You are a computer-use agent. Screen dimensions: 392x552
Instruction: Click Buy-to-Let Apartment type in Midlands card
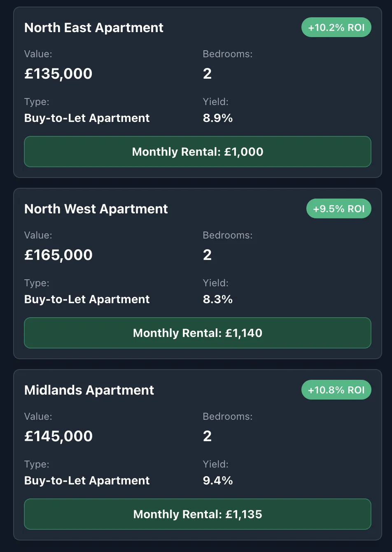[x=87, y=481]
